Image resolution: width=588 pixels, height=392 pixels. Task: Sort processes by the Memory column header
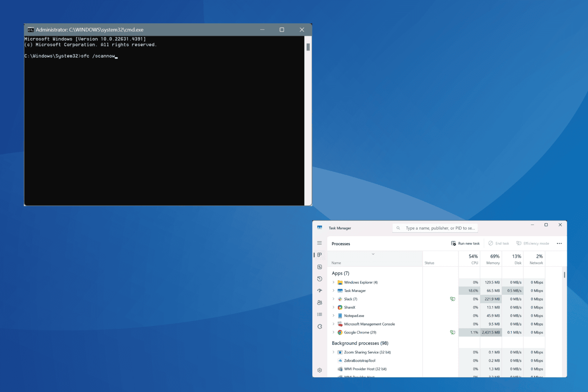pyautogui.click(x=491, y=259)
